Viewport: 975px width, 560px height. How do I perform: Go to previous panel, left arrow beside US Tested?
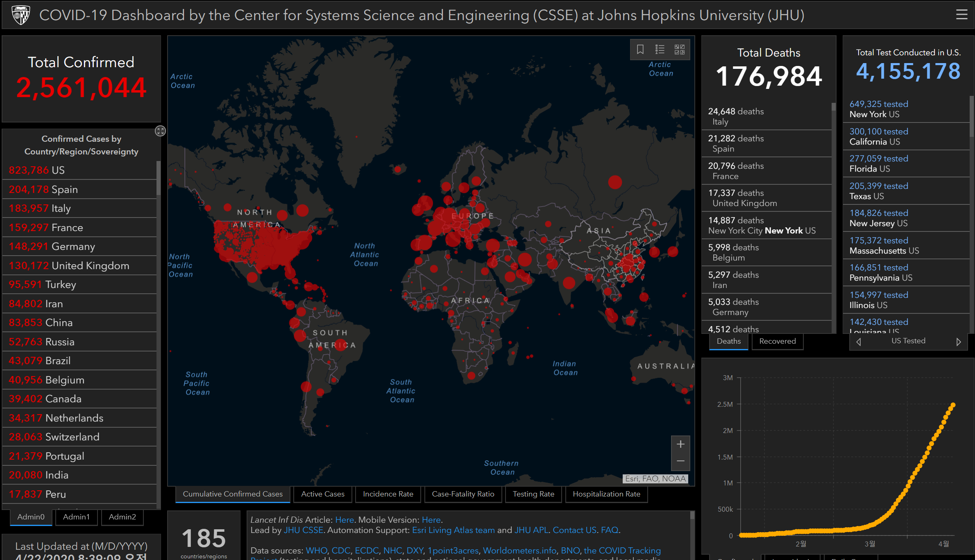click(859, 342)
